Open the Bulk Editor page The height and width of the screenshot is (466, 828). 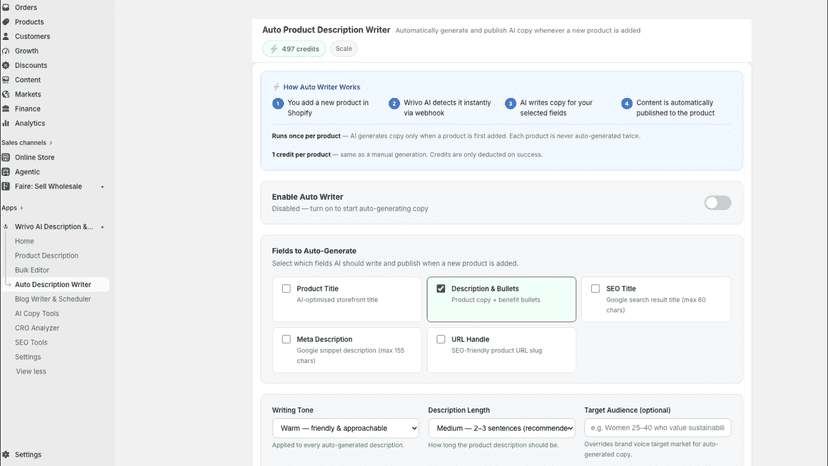pos(32,270)
